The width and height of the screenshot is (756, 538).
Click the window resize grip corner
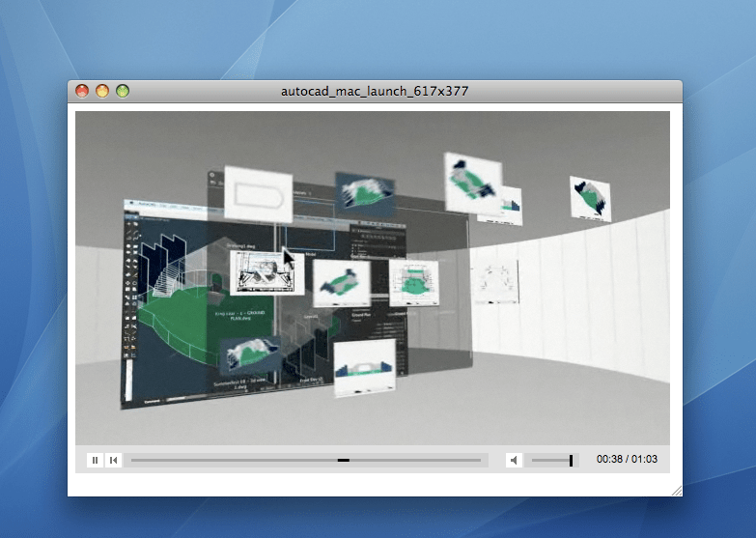coord(677,491)
